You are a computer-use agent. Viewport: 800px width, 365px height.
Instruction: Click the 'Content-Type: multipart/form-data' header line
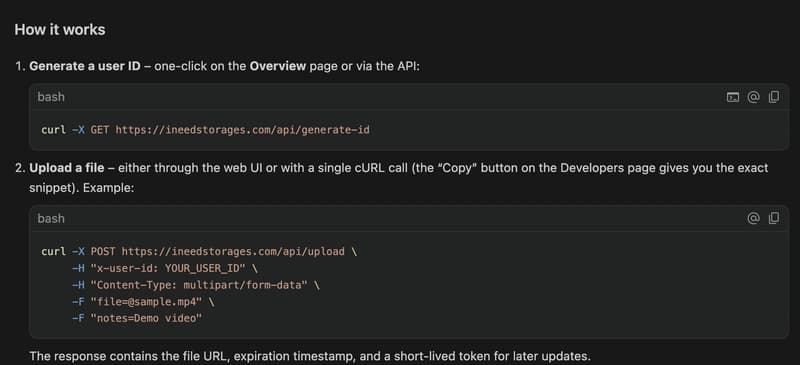pyautogui.click(x=196, y=285)
